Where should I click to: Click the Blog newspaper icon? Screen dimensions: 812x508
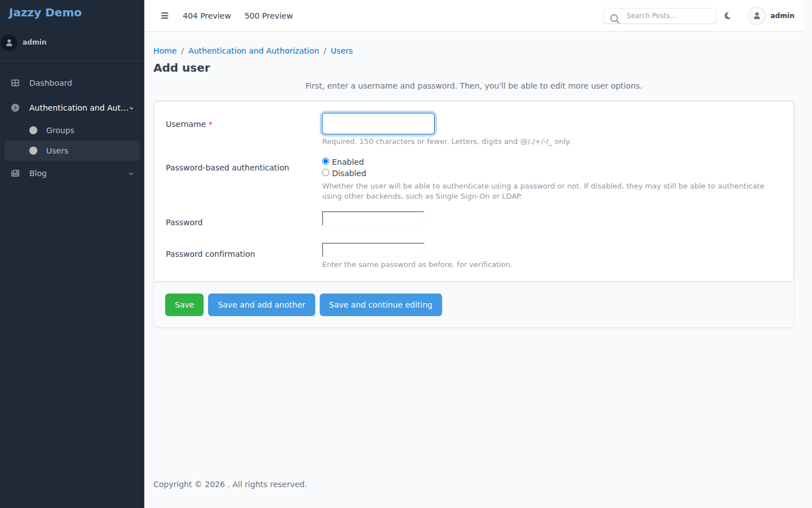15,173
